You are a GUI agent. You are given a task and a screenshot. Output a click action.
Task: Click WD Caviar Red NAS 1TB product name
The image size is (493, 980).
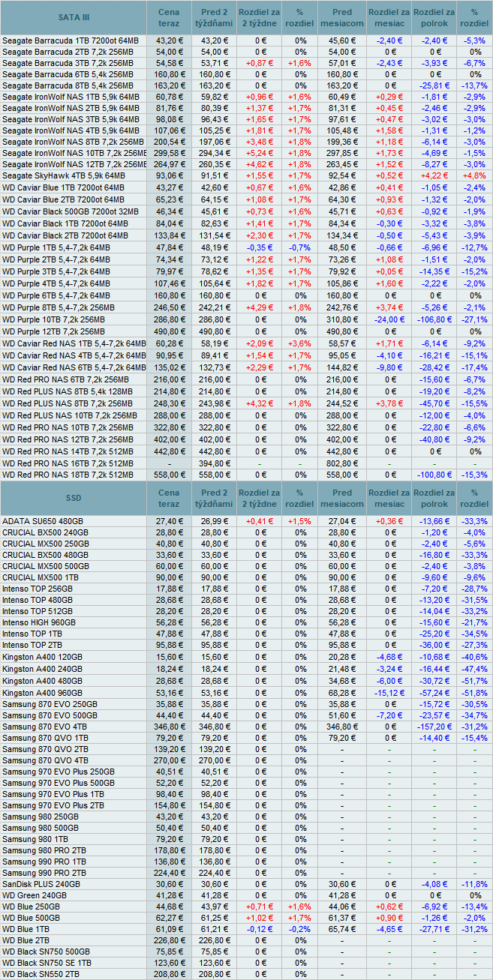click(x=74, y=343)
